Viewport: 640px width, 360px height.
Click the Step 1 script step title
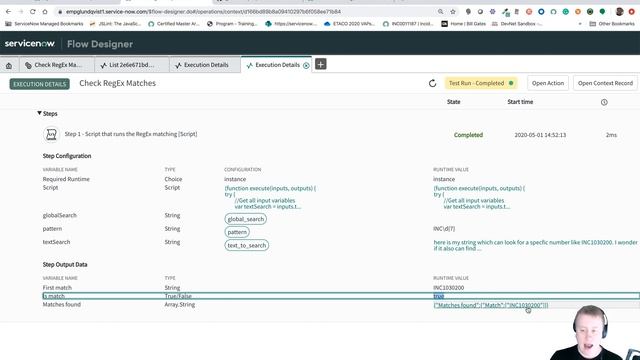coord(131,134)
